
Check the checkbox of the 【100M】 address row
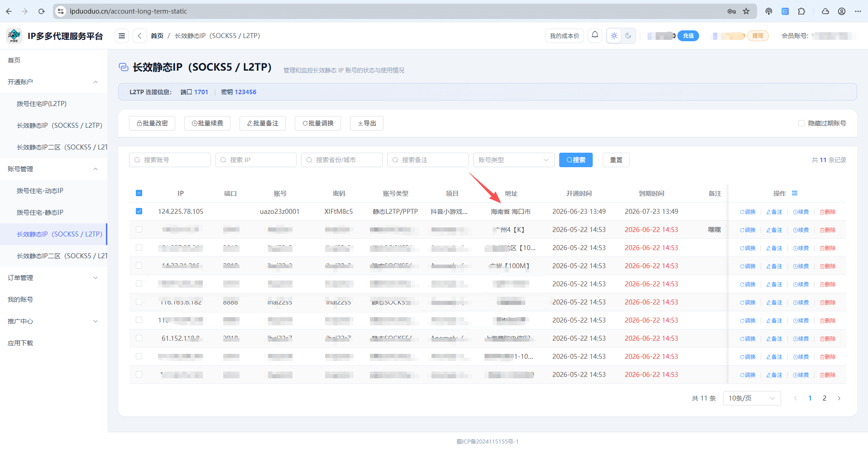click(139, 266)
